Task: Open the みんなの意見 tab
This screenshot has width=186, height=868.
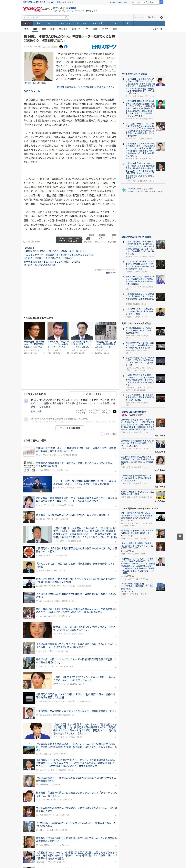Action: (98, 23)
